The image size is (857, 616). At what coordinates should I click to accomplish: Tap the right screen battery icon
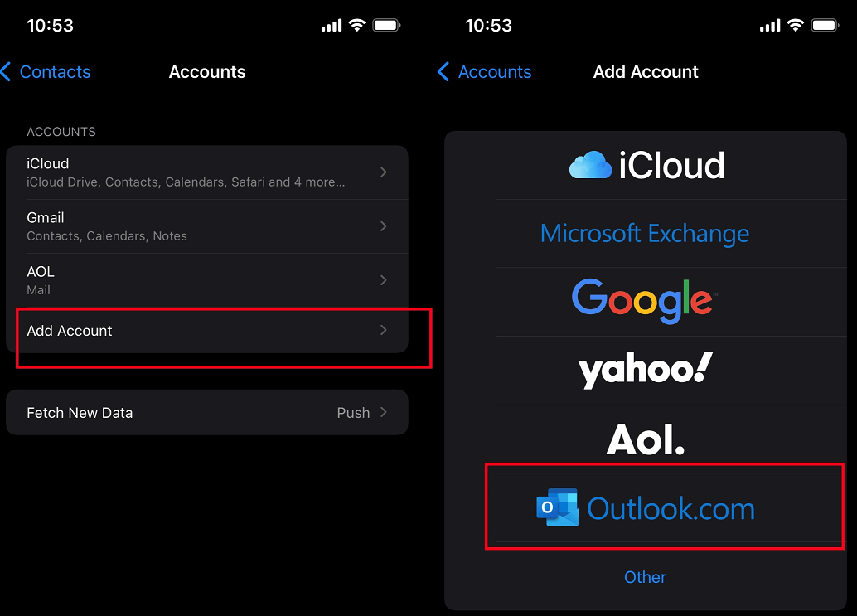[825, 26]
